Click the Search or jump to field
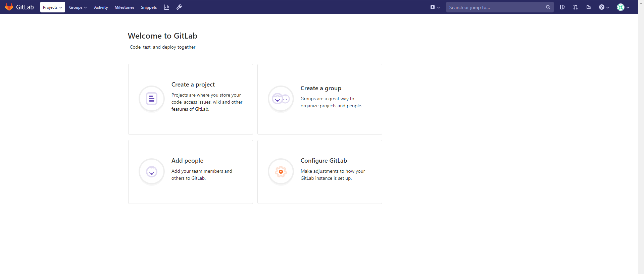Viewport: 644px width, 274px height. point(500,7)
